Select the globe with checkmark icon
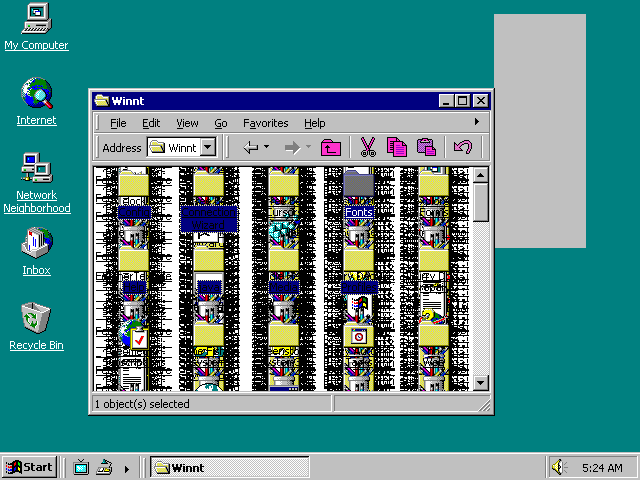 coord(133,335)
